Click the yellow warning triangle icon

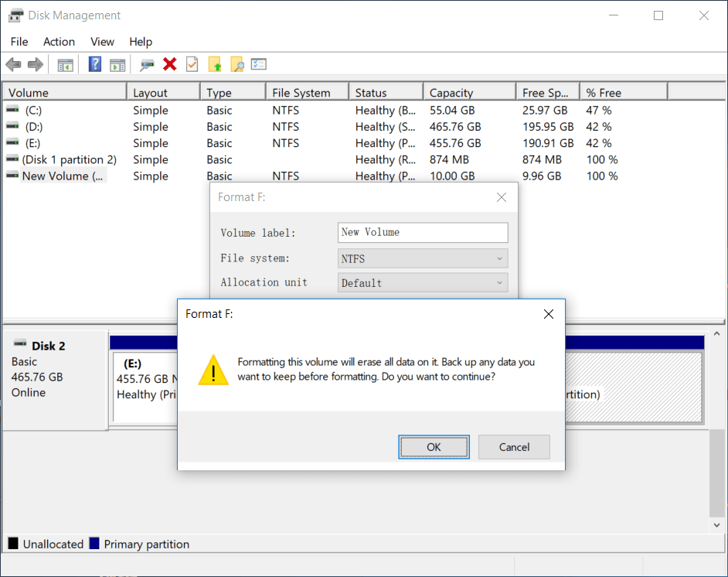click(x=213, y=370)
